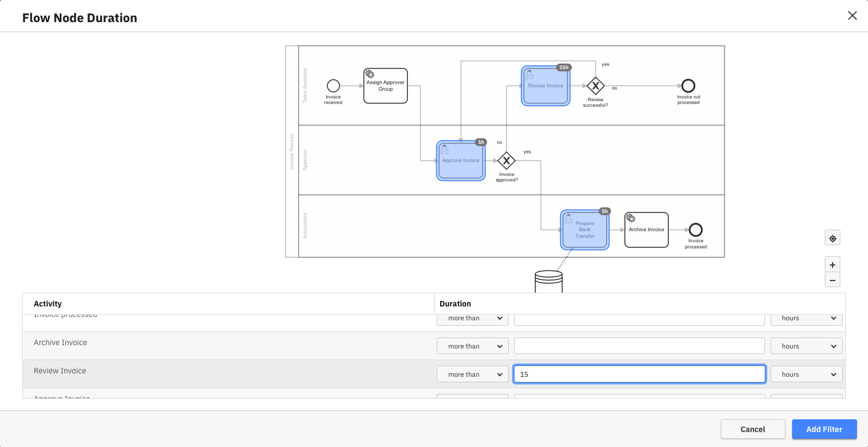Viewport: 868px width, 447px height.
Task: Select the Prepare Bank Transfer task
Action: (585, 230)
